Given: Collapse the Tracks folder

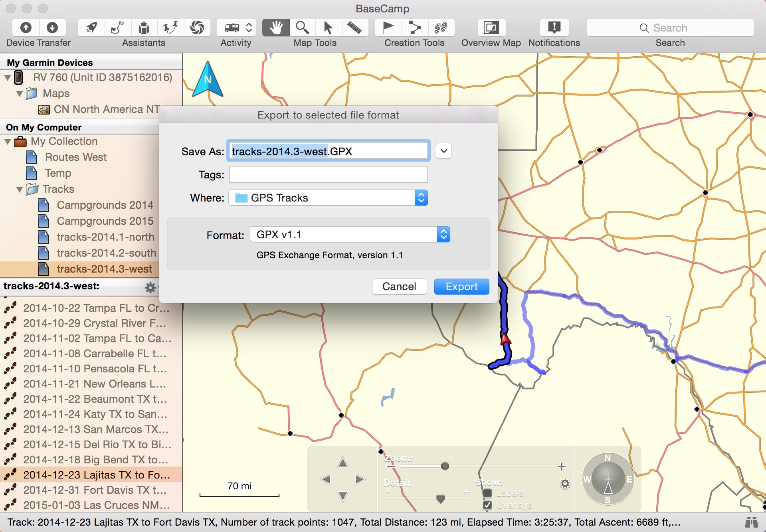Looking at the screenshot, I should (20, 189).
